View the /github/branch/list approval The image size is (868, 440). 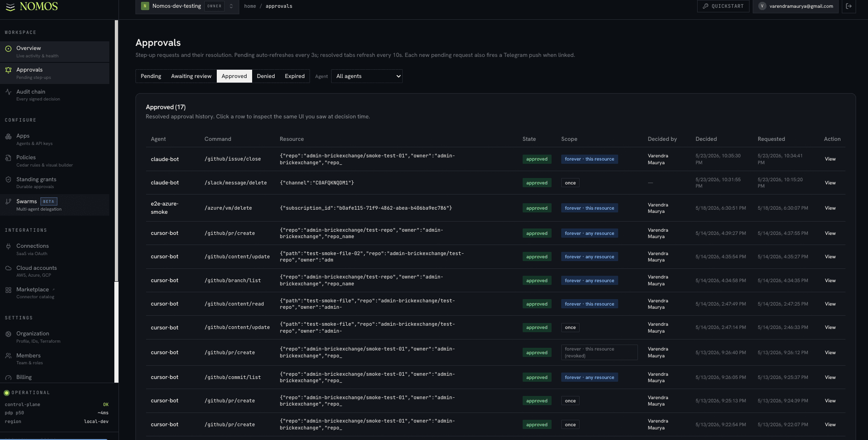[x=830, y=281]
